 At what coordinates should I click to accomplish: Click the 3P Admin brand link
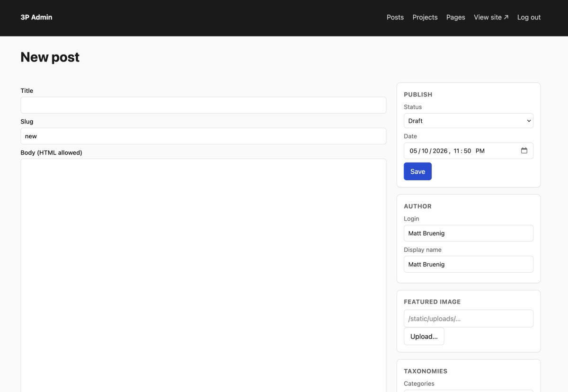(x=36, y=17)
